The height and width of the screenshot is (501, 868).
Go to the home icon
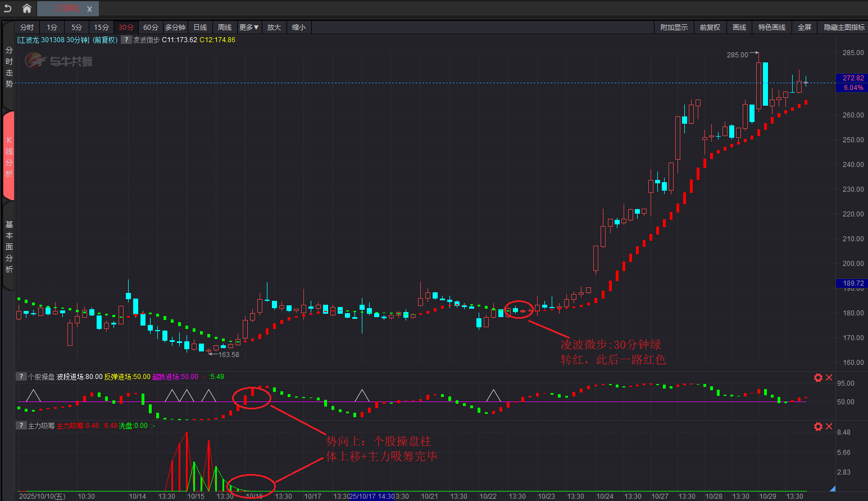[26, 8]
